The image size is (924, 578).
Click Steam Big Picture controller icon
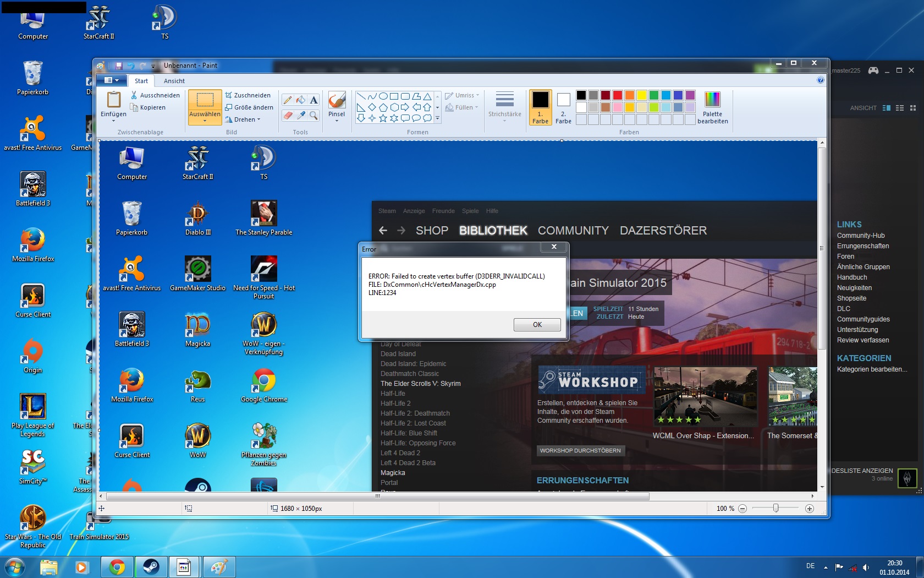tap(873, 70)
